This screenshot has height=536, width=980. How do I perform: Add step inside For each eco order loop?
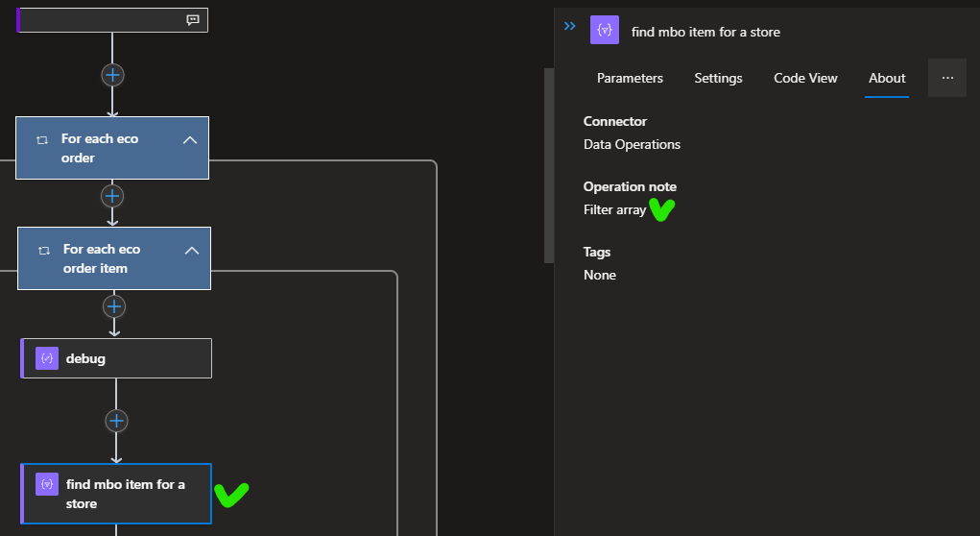pyautogui.click(x=112, y=196)
